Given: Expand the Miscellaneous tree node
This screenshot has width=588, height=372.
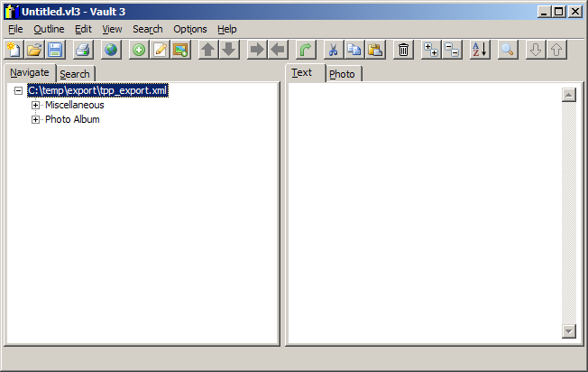Looking at the screenshot, I should tap(36, 106).
